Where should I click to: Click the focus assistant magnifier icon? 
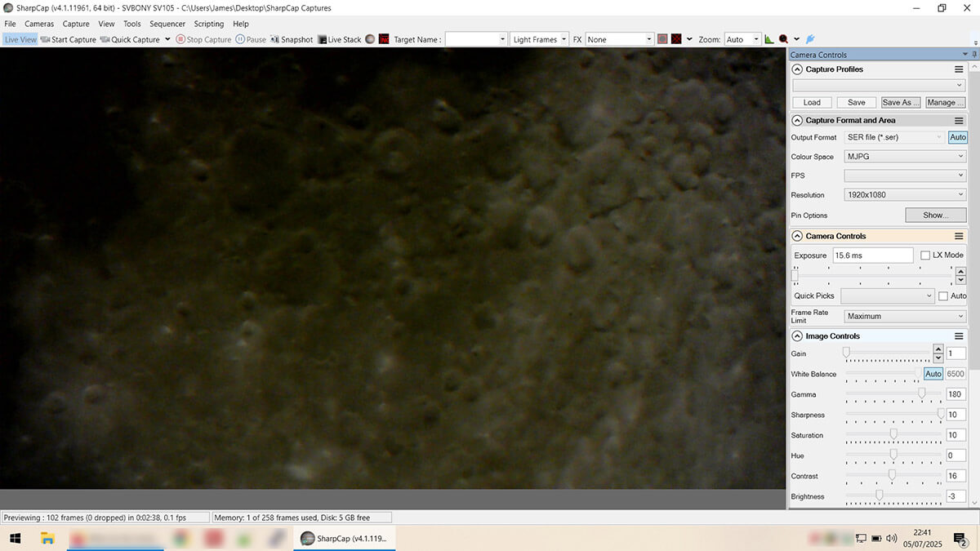click(x=783, y=39)
